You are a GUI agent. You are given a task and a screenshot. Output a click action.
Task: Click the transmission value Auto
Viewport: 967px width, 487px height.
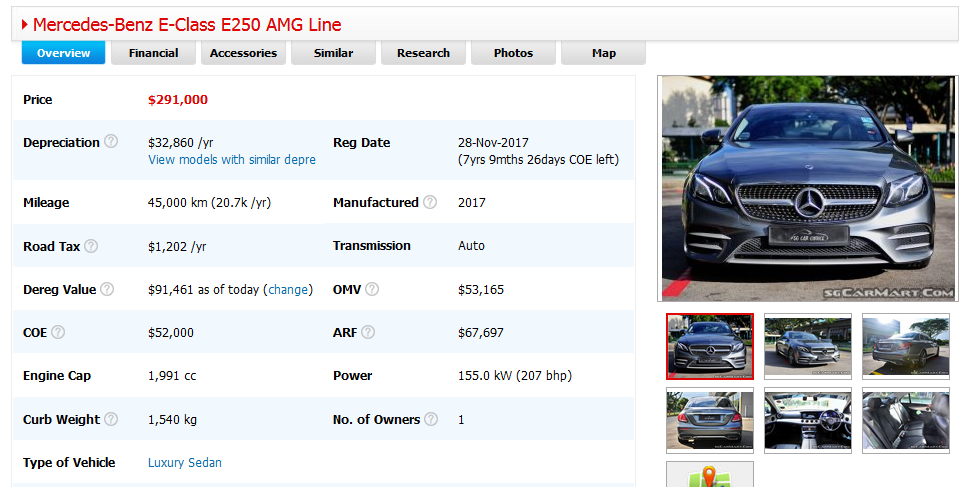click(471, 246)
